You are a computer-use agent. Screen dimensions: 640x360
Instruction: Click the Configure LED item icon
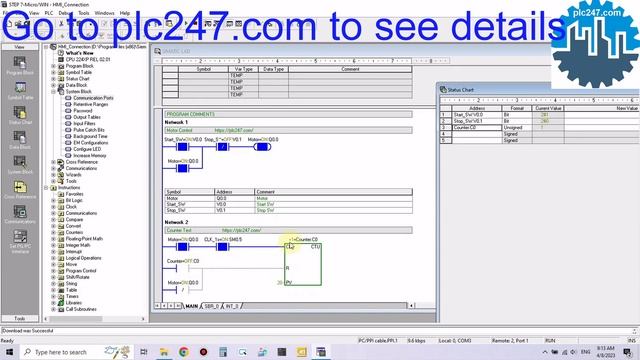pos(68,149)
